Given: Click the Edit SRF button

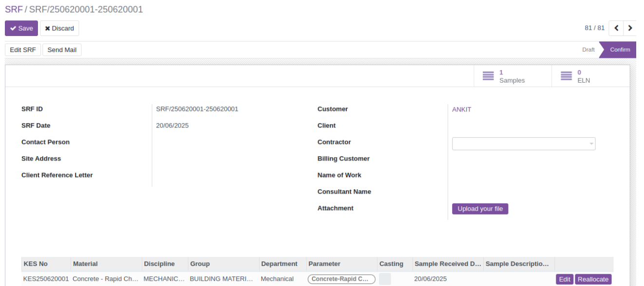Looking at the screenshot, I should click(23, 50).
